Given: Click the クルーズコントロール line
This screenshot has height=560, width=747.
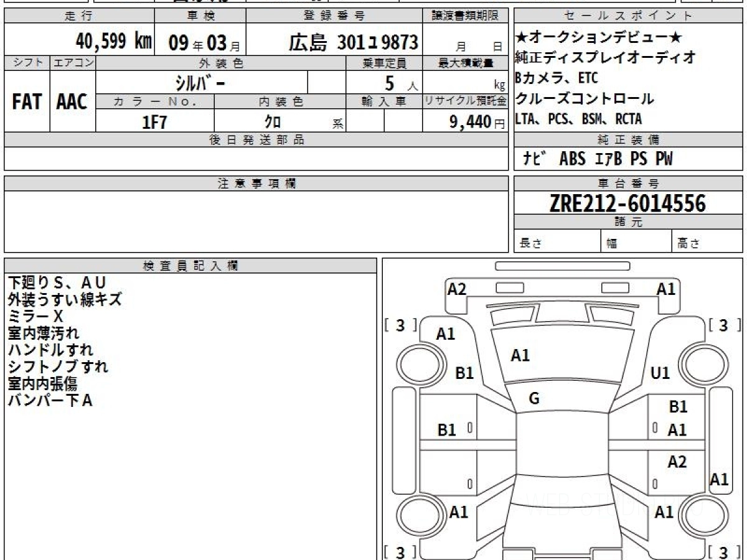Looking at the screenshot, I should coord(585,98).
